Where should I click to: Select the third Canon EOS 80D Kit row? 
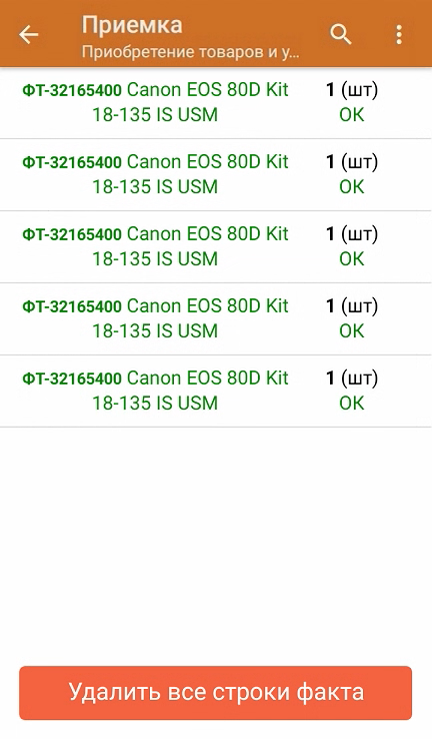point(216,246)
